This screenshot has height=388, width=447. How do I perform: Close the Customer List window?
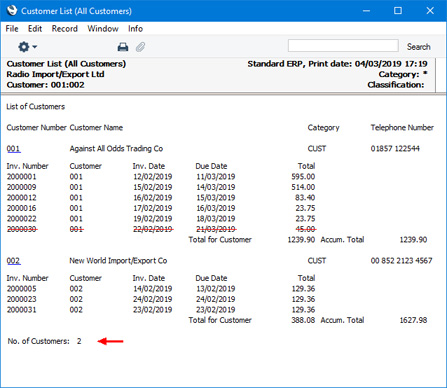click(x=430, y=11)
